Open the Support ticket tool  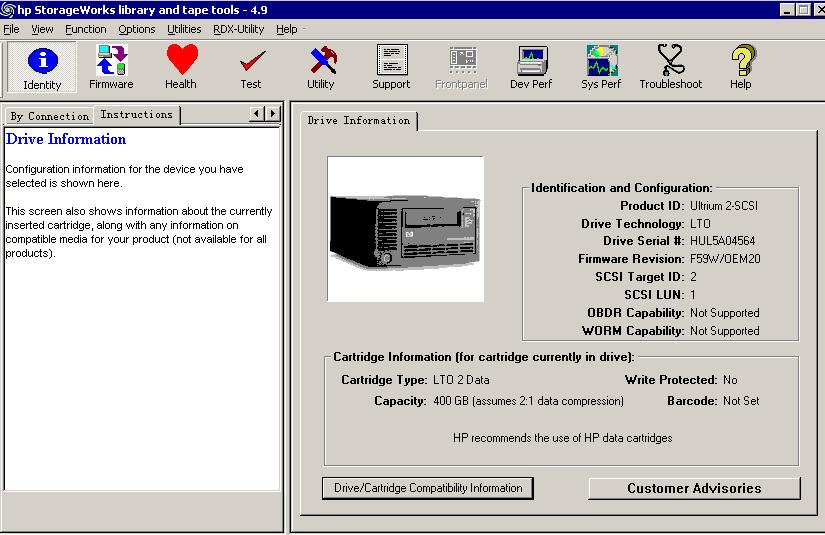tap(391, 67)
